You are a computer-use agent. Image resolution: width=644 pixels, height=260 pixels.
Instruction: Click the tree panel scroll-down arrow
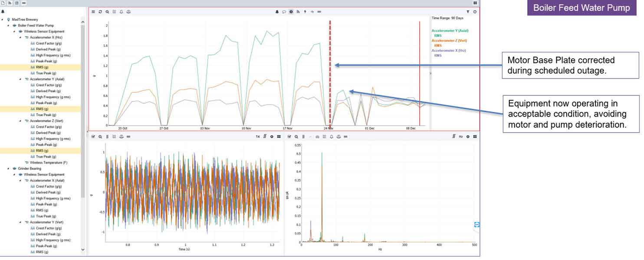click(x=83, y=250)
